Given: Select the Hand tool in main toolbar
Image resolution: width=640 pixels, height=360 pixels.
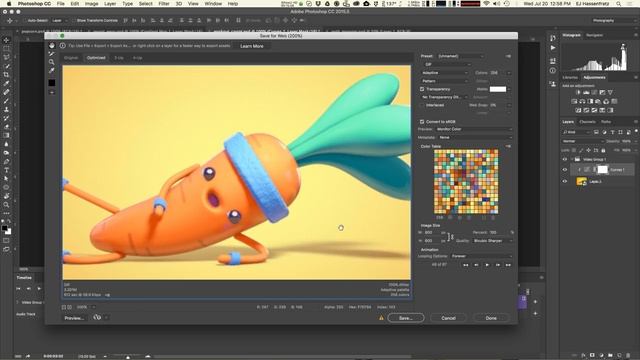Looking at the screenshot, I should (x=7, y=196).
